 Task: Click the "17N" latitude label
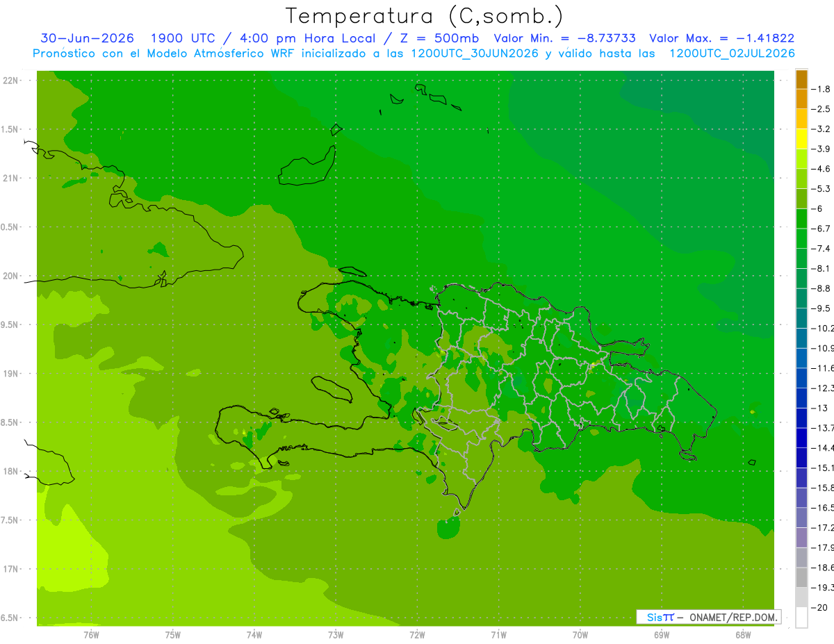point(10,569)
